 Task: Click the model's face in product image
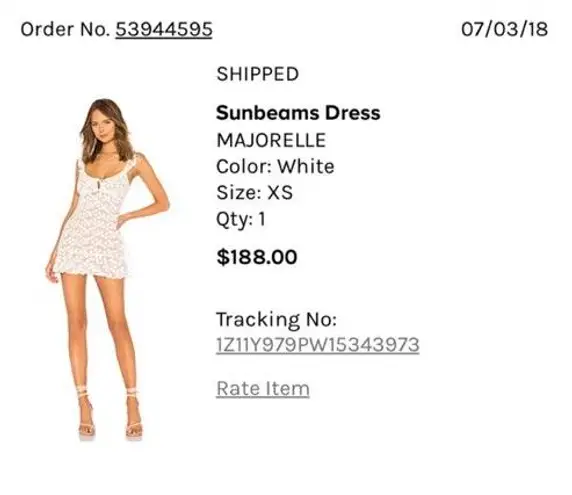point(103,128)
